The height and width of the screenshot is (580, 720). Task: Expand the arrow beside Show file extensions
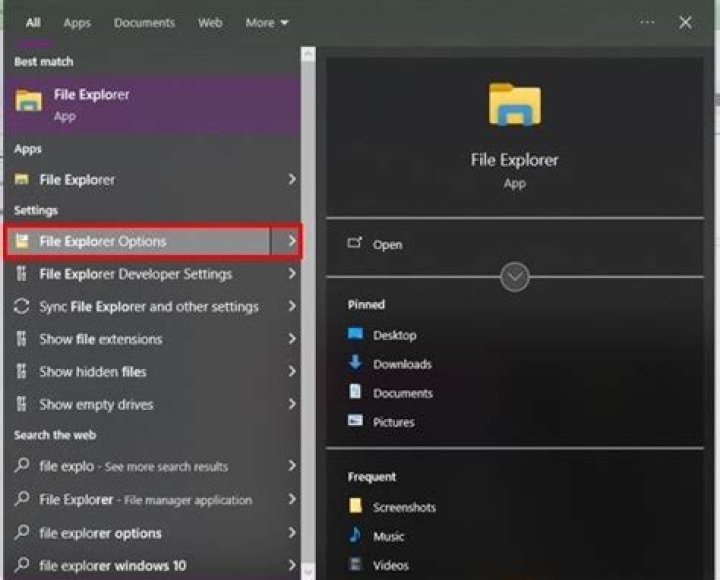point(292,338)
